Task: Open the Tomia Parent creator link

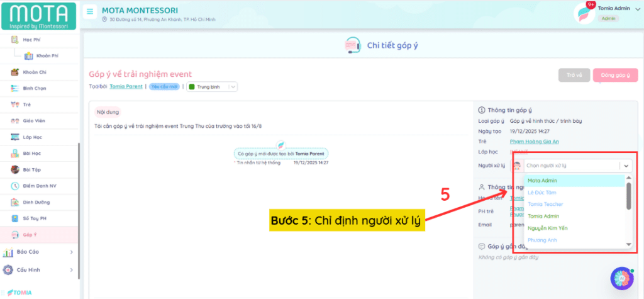Action: (x=126, y=87)
